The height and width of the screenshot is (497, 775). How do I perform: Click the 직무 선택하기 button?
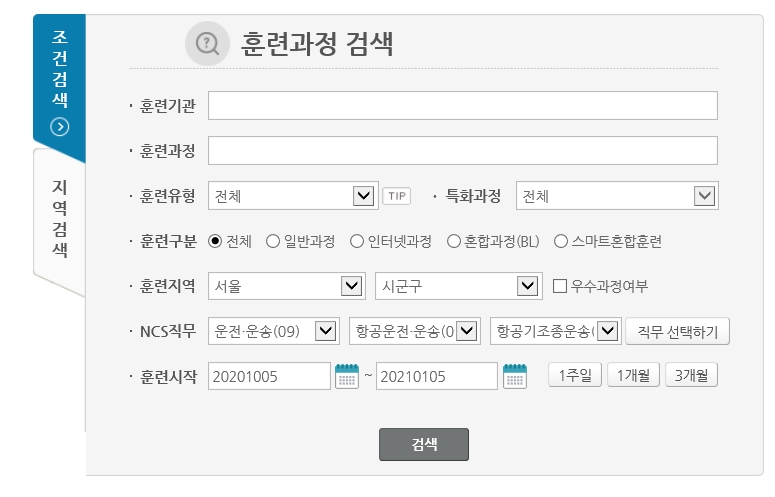click(x=677, y=331)
